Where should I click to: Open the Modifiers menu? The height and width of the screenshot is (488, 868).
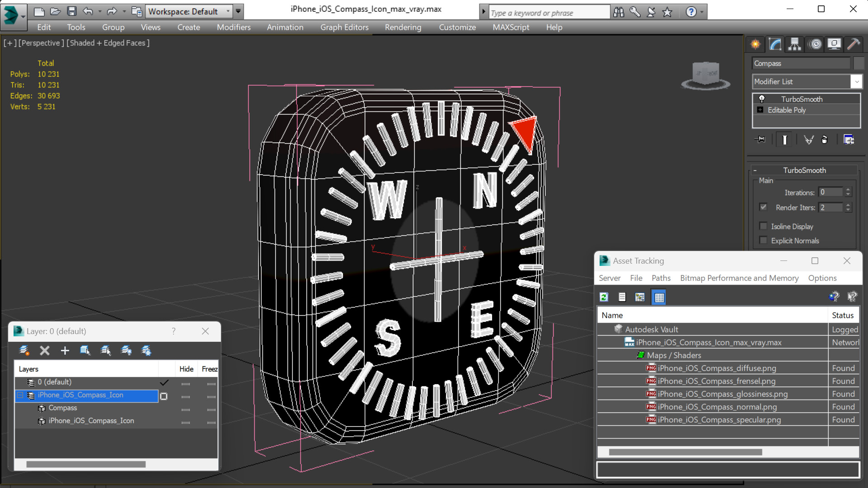coord(234,27)
